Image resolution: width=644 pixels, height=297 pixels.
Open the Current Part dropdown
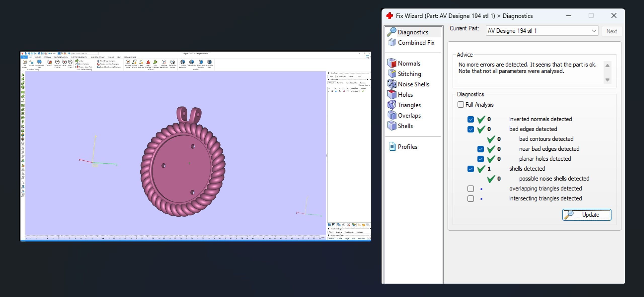pos(594,31)
